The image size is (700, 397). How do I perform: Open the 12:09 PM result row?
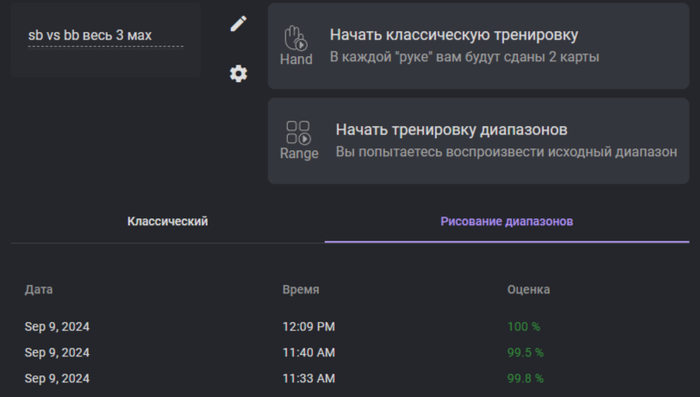click(x=350, y=326)
